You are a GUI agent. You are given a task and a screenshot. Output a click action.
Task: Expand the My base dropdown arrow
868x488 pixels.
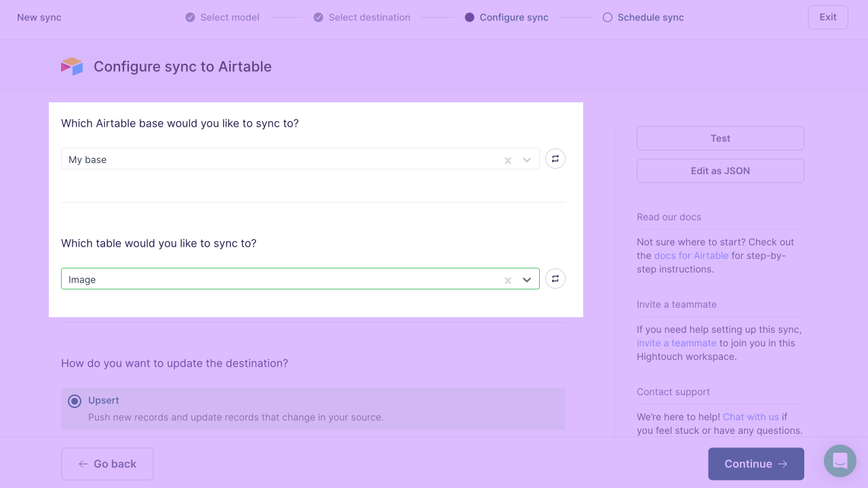[527, 160]
